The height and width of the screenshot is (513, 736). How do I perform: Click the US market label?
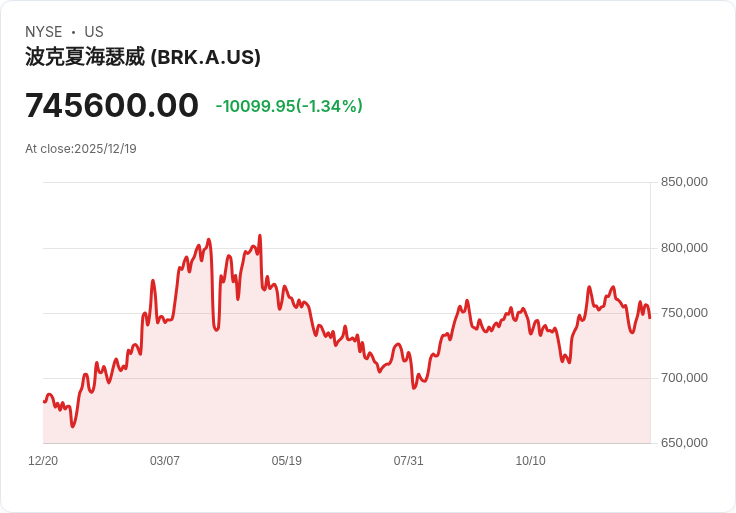tap(94, 32)
